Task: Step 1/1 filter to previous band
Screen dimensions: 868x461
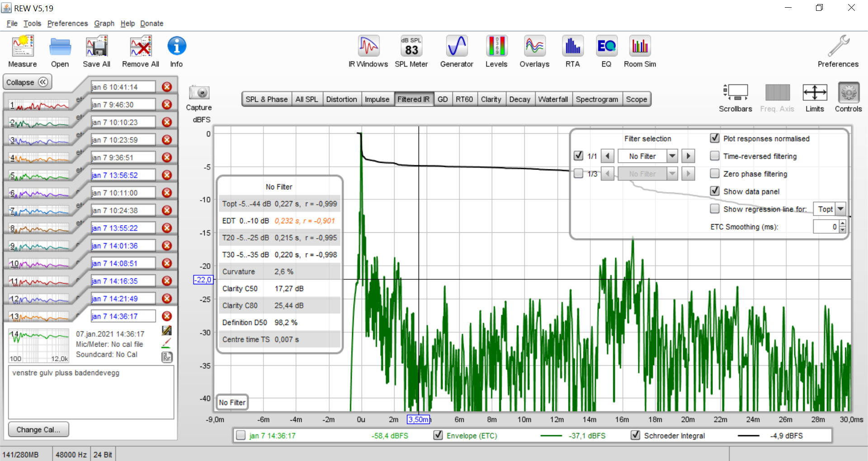Action: (608, 156)
